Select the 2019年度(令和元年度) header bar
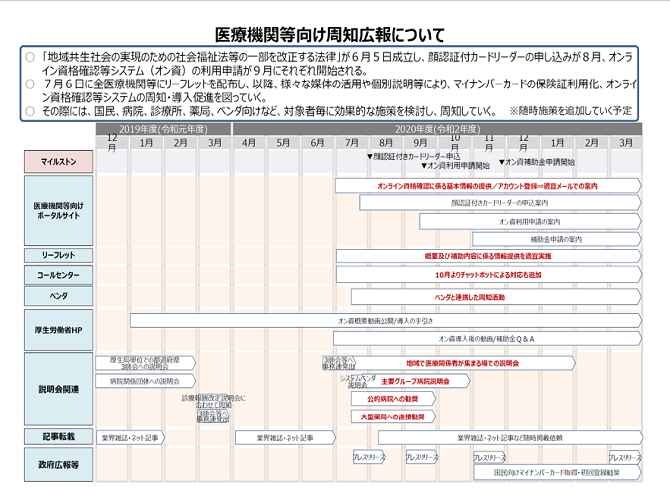Image resolution: width=670 pixels, height=500 pixels. point(163,129)
